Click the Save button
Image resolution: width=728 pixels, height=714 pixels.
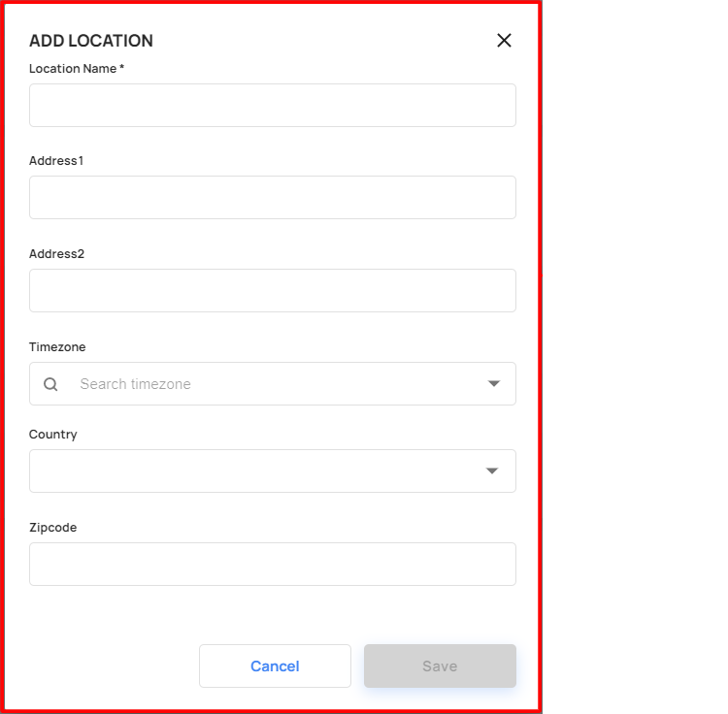[440, 665]
